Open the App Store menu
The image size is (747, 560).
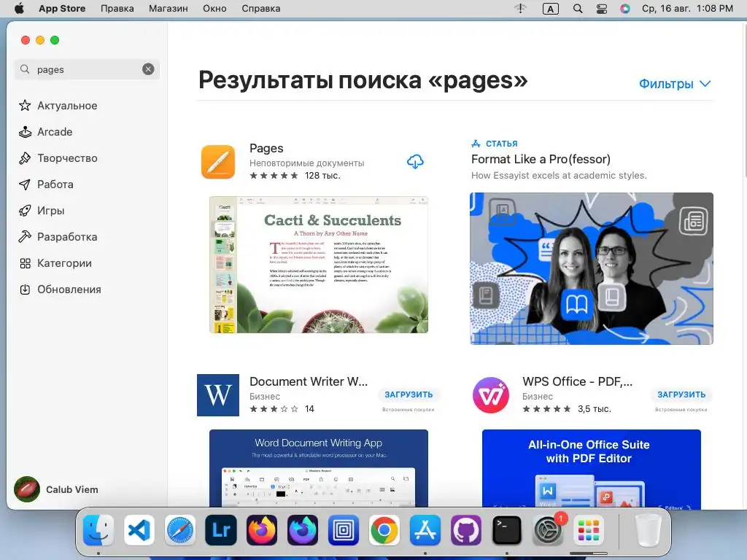coord(62,9)
